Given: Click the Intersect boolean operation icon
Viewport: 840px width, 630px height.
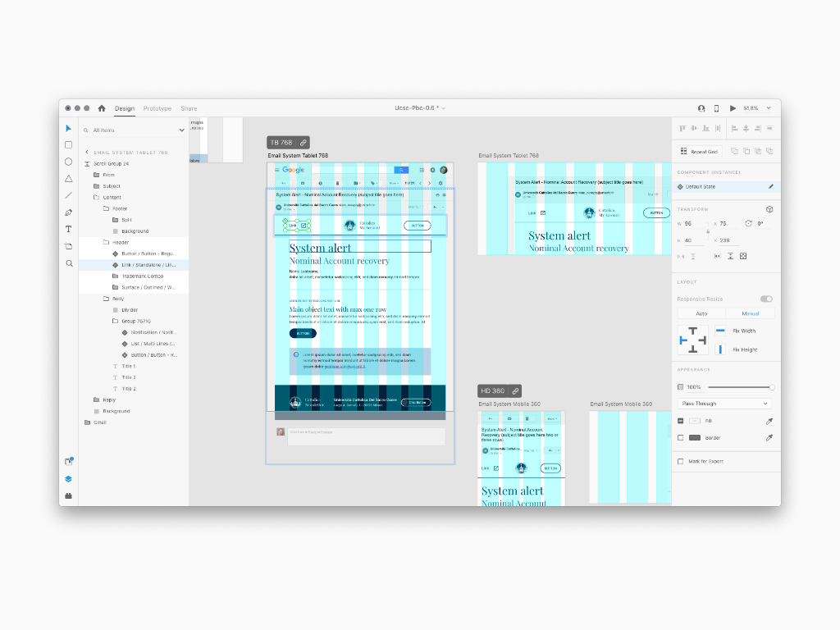Looking at the screenshot, I should coord(758,151).
